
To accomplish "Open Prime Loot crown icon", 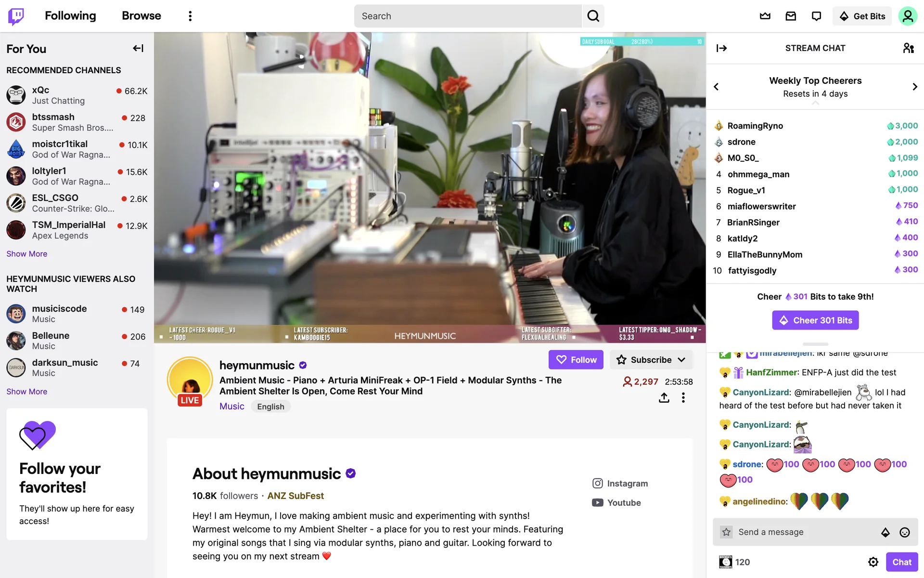I will [765, 16].
